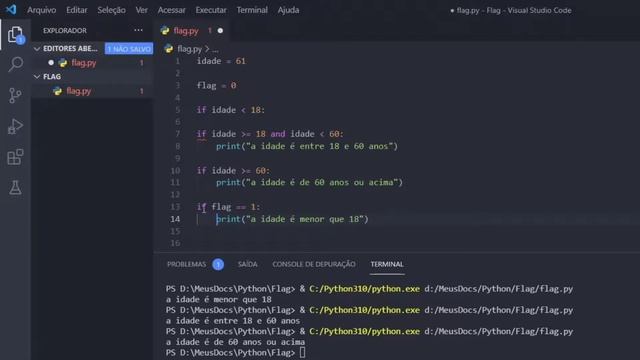Image resolution: width=640 pixels, height=360 pixels.
Task: Open the Acessar menu
Action: tap(171, 10)
